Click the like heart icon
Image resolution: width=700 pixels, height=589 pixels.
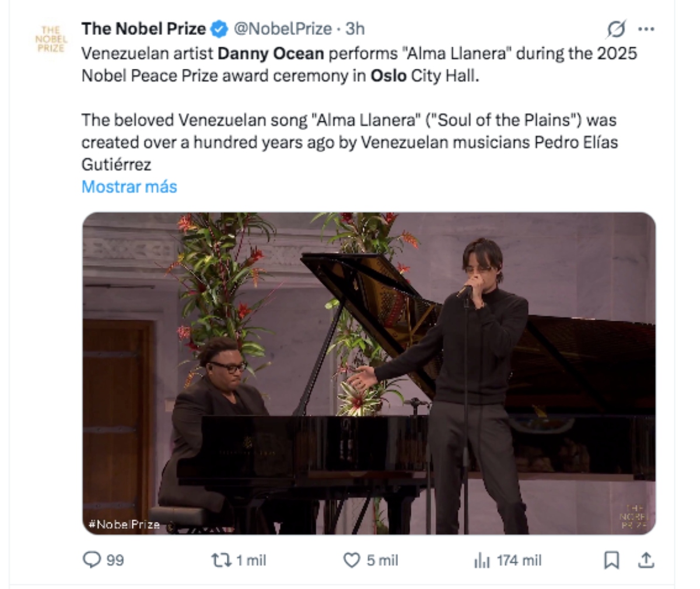coord(351,560)
